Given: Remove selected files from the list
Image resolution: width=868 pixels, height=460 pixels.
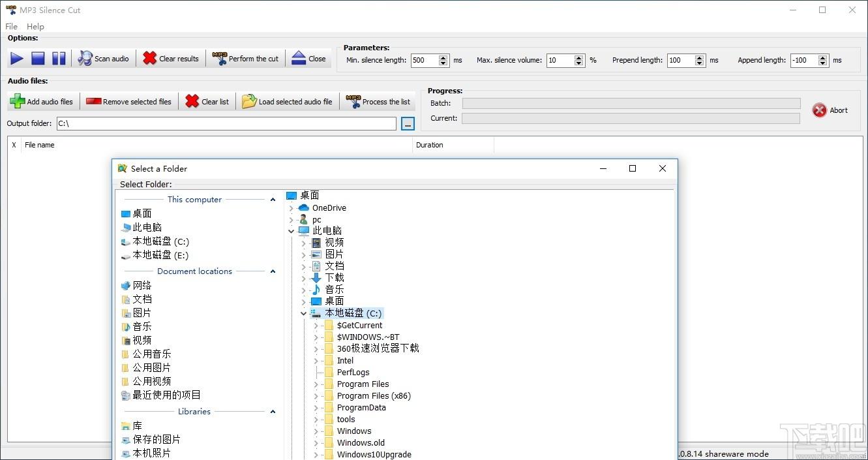Looking at the screenshot, I should tap(128, 102).
